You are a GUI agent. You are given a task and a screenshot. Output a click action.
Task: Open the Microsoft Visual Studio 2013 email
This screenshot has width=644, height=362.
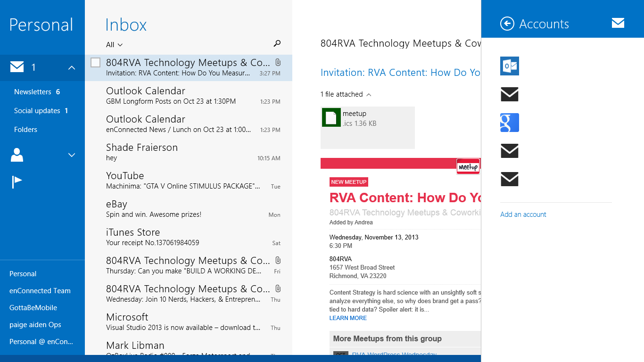tap(189, 322)
